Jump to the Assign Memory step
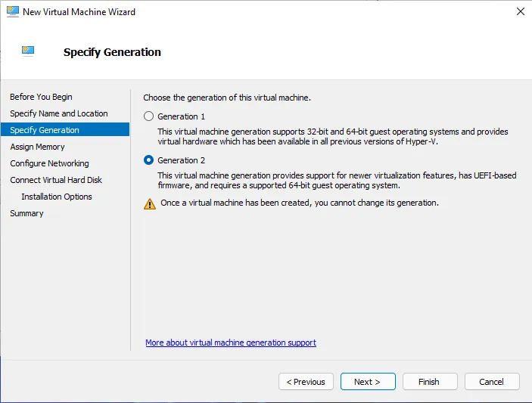This screenshot has height=403, width=532. [37, 147]
